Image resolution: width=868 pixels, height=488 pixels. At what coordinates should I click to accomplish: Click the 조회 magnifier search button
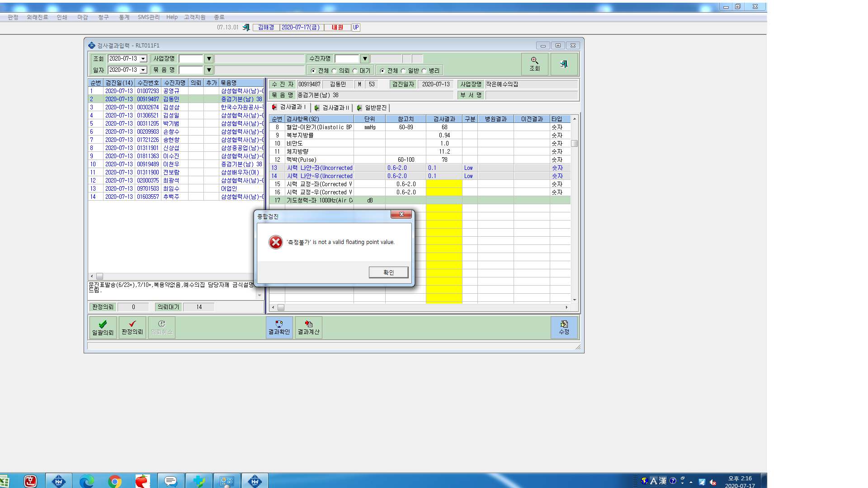534,64
